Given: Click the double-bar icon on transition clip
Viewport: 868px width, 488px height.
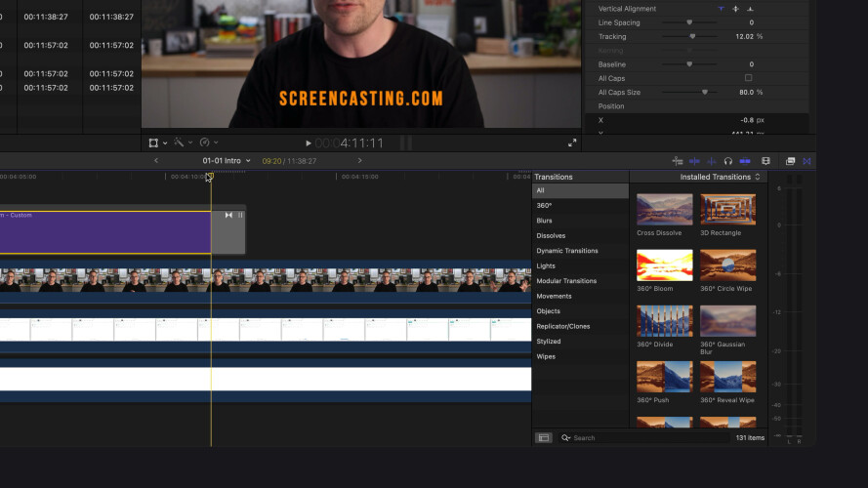Looking at the screenshot, I should [240, 215].
